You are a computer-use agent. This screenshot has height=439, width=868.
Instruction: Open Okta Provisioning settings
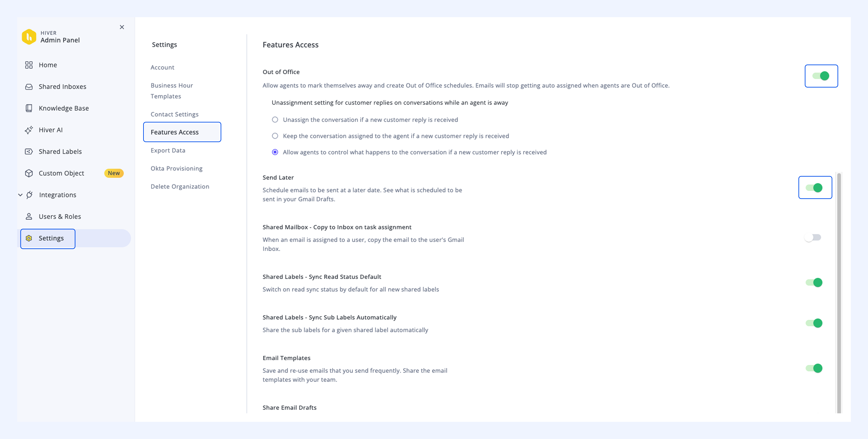tap(177, 168)
